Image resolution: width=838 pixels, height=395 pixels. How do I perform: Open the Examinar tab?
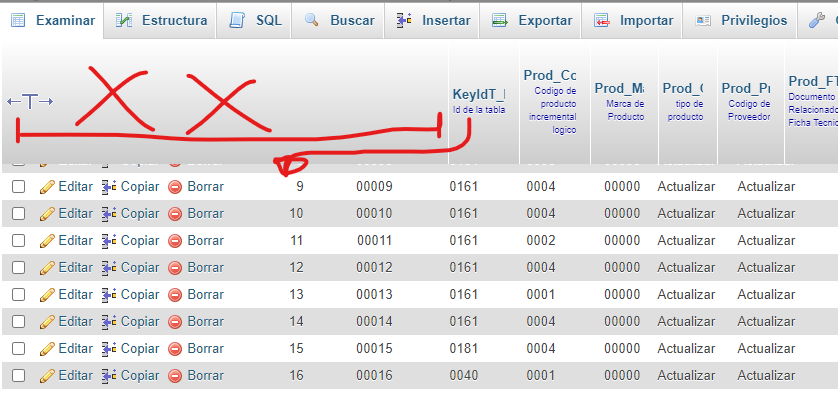[x=52, y=20]
